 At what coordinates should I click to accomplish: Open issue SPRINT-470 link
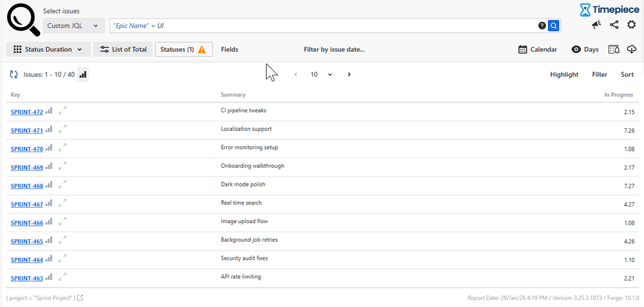pos(26,149)
